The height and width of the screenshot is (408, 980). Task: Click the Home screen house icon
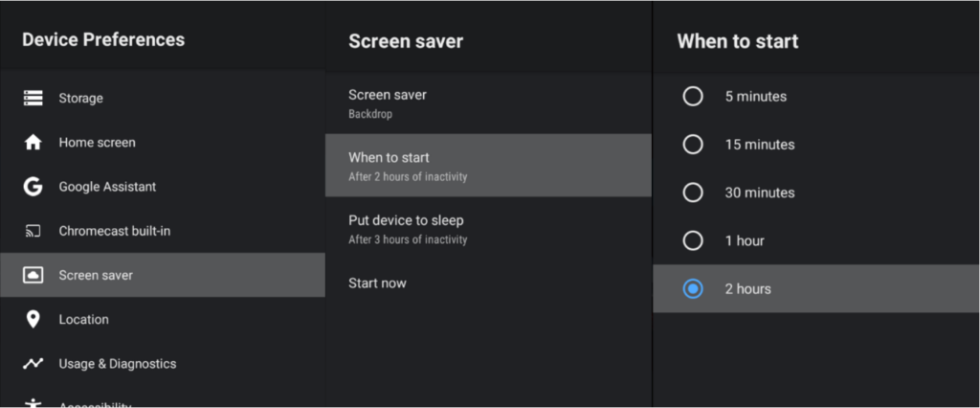(x=33, y=143)
